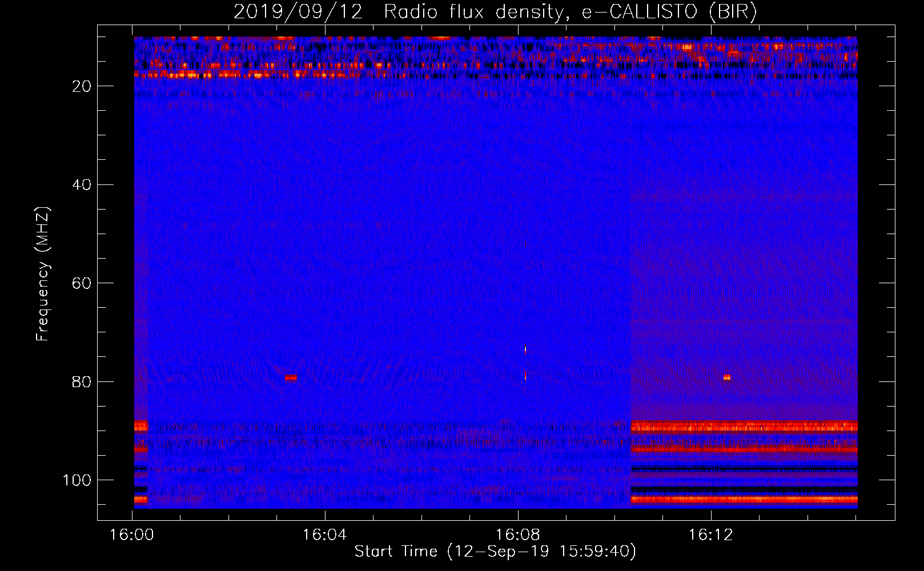Image resolution: width=924 pixels, height=571 pixels.
Task: Click the 80 MHz frequency tick label
Action: [x=82, y=382]
